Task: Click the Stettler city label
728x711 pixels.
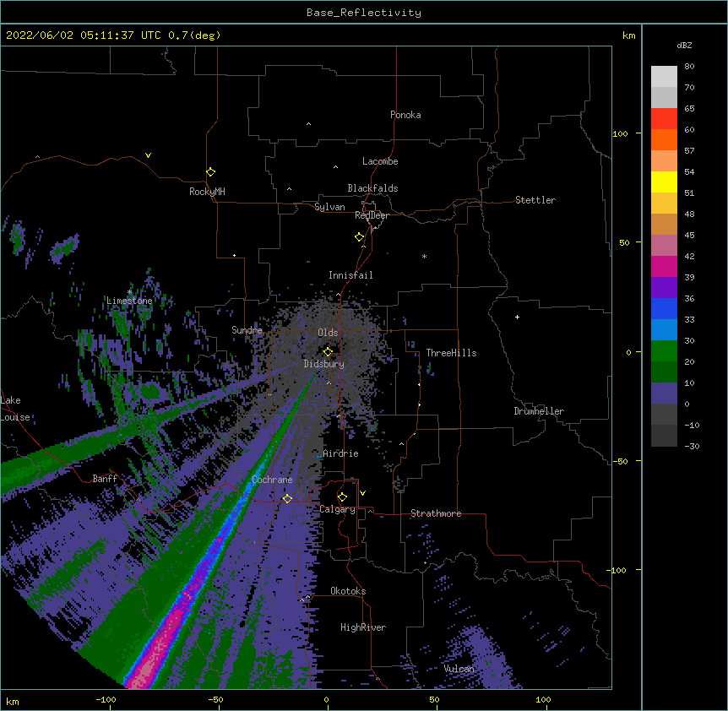Action: [535, 200]
